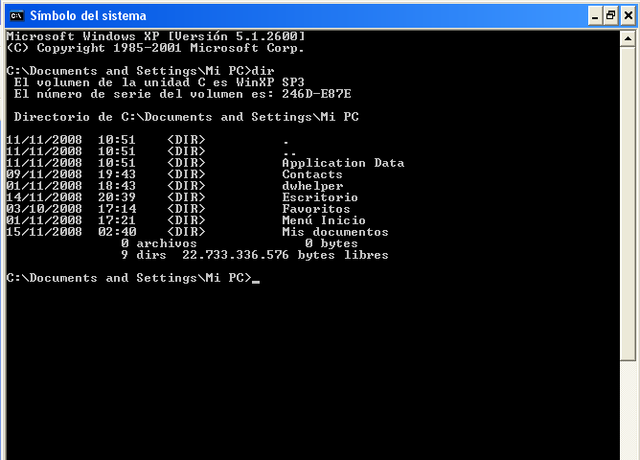Click the 'Favoritos' directory entry
Image resolution: width=640 pixels, height=460 pixels.
point(316,209)
